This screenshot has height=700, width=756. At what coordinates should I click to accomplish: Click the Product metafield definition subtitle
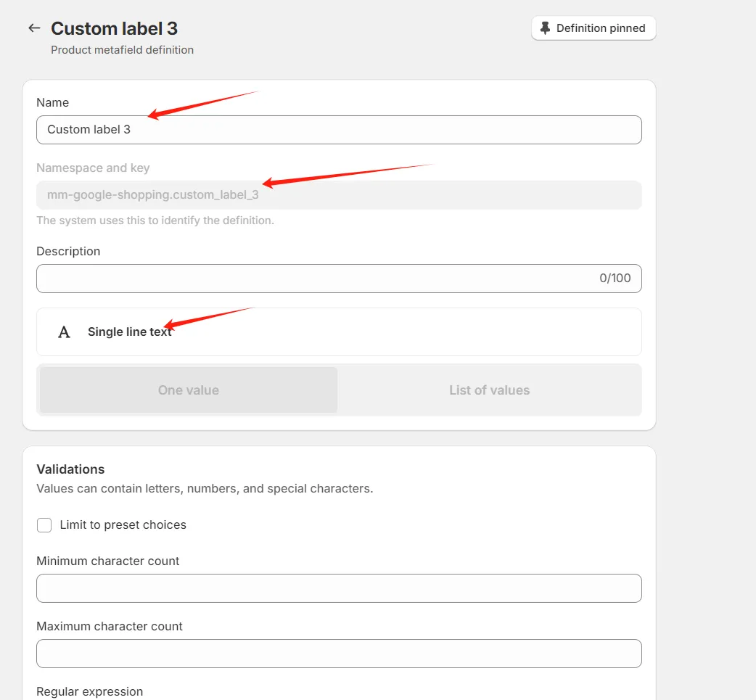[122, 50]
